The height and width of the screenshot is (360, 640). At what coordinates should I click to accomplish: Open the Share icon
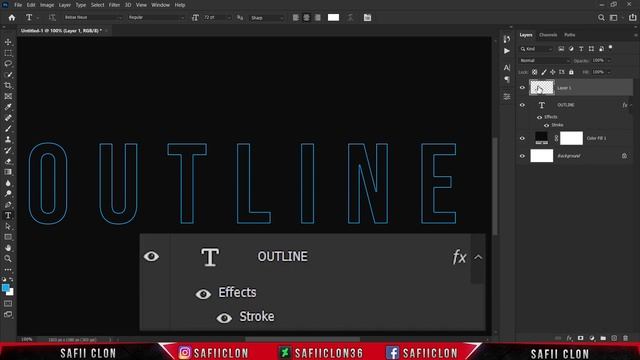632,18
